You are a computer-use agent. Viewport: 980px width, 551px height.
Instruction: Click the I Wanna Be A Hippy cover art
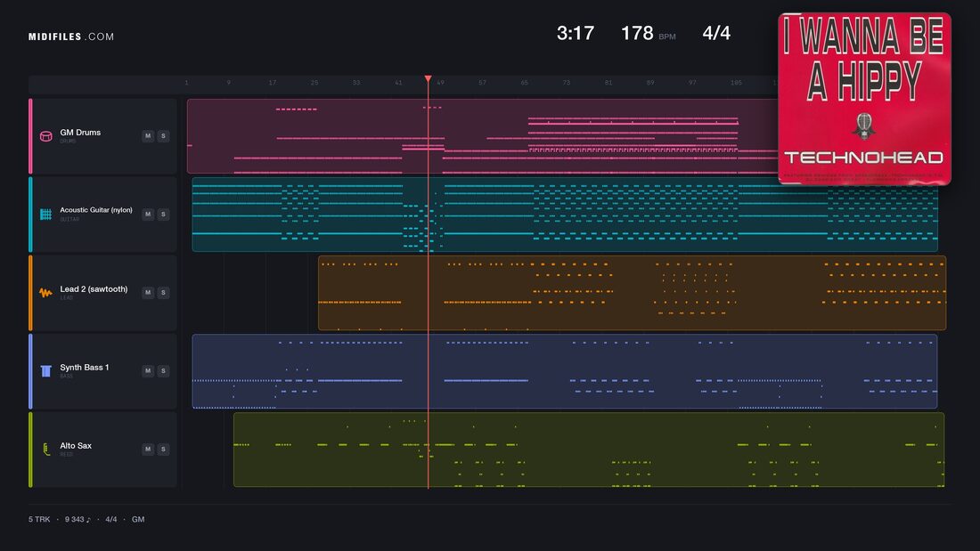[x=864, y=99]
